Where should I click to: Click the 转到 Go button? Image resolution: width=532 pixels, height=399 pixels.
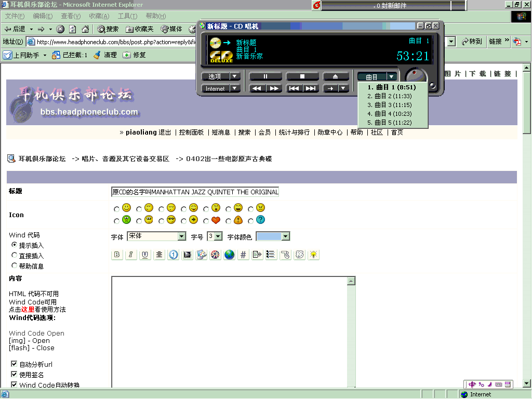(x=472, y=42)
